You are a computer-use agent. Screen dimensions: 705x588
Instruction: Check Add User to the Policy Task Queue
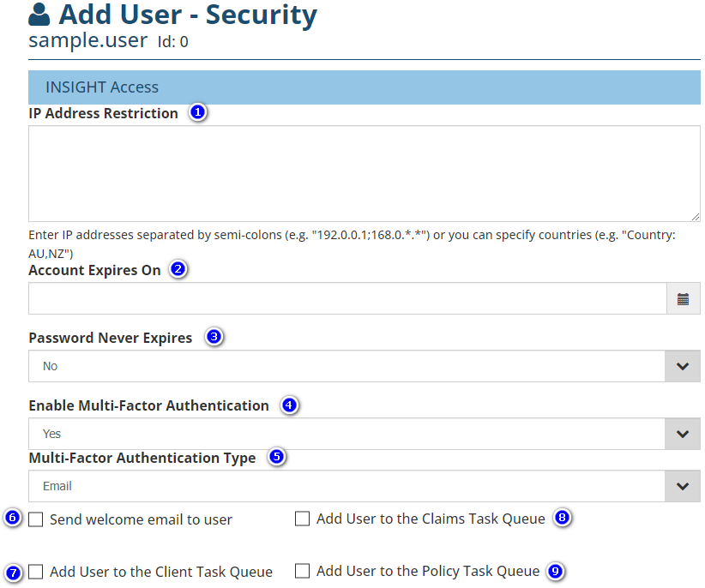[302, 571]
